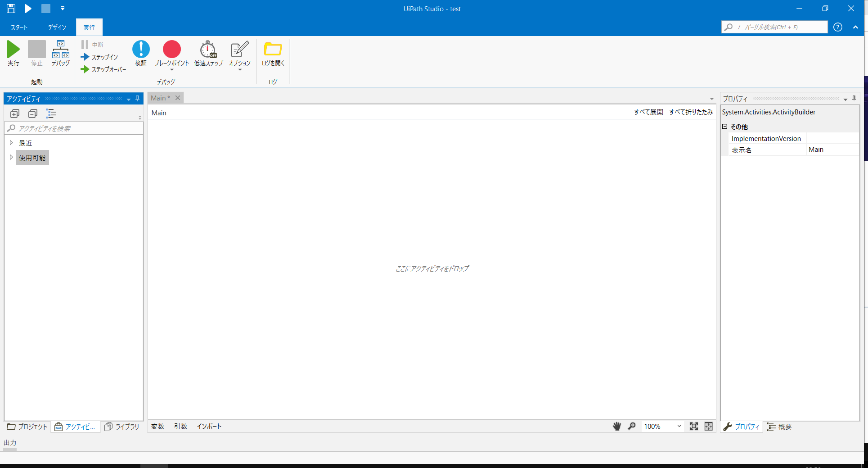868x468 pixels.
Task: Toggle ブレークポイント breakpoint
Action: [172, 50]
